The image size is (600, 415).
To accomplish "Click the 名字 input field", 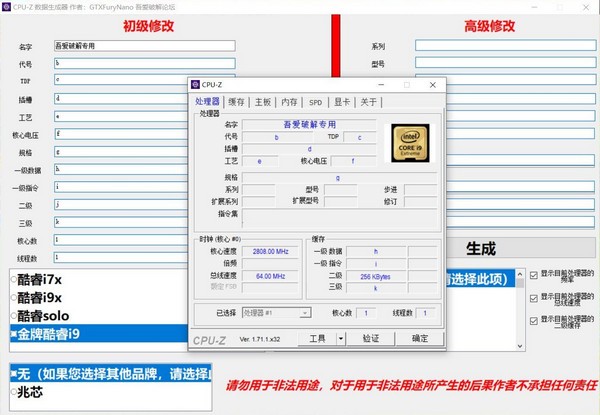I will [x=145, y=46].
